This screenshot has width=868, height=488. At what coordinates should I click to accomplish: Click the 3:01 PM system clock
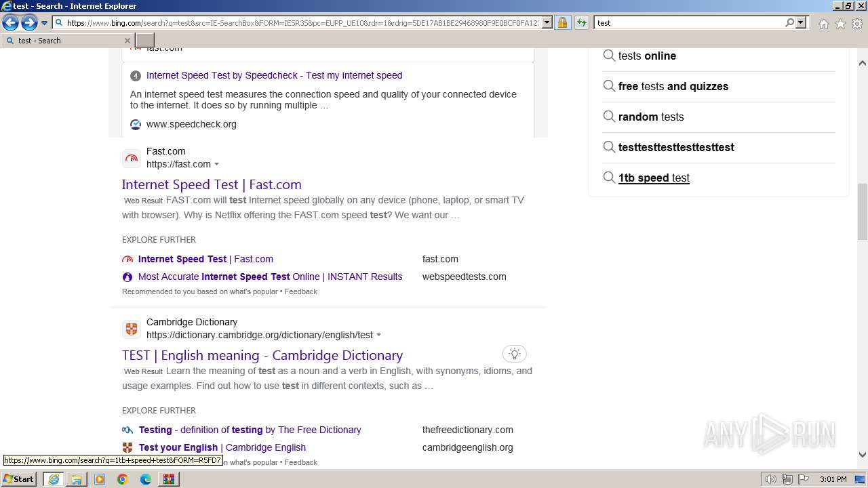tap(833, 479)
